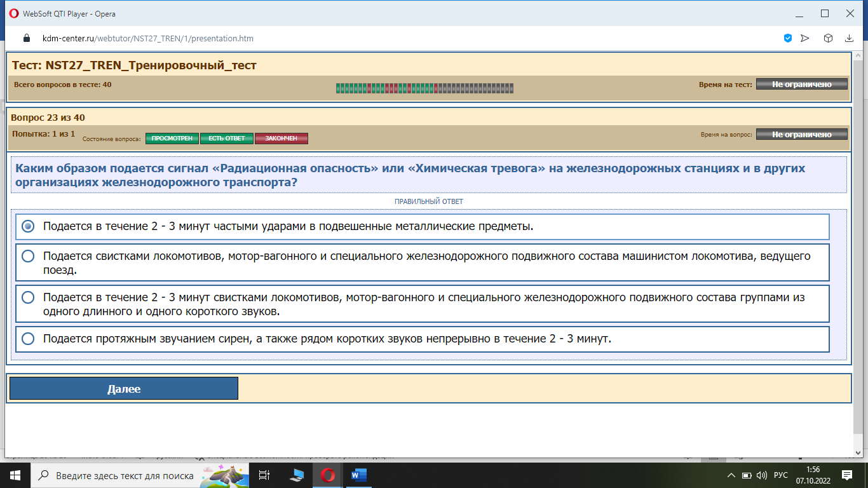Open the Word app on the taskbar
The width and height of the screenshot is (868, 488).
[x=359, y=475]
